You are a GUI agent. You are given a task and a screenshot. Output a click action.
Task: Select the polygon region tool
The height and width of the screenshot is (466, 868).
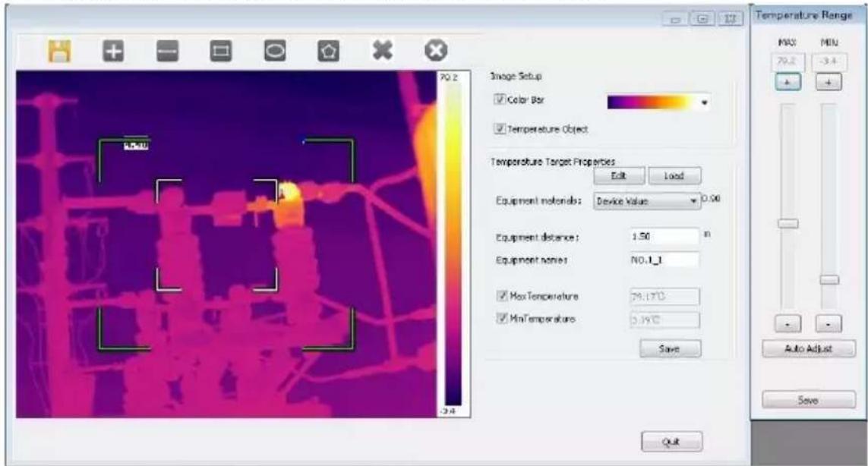(x=328, y=52)
